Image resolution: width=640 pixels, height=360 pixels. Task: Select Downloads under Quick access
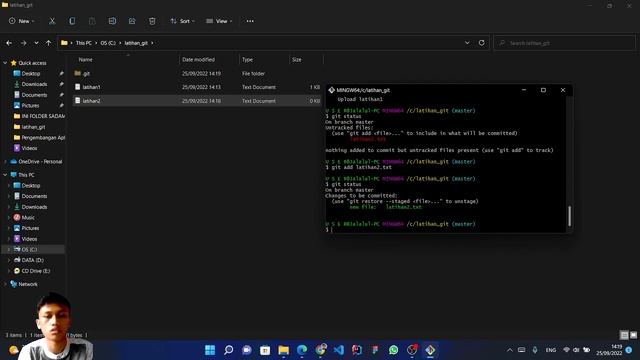(x=34, y=84)
